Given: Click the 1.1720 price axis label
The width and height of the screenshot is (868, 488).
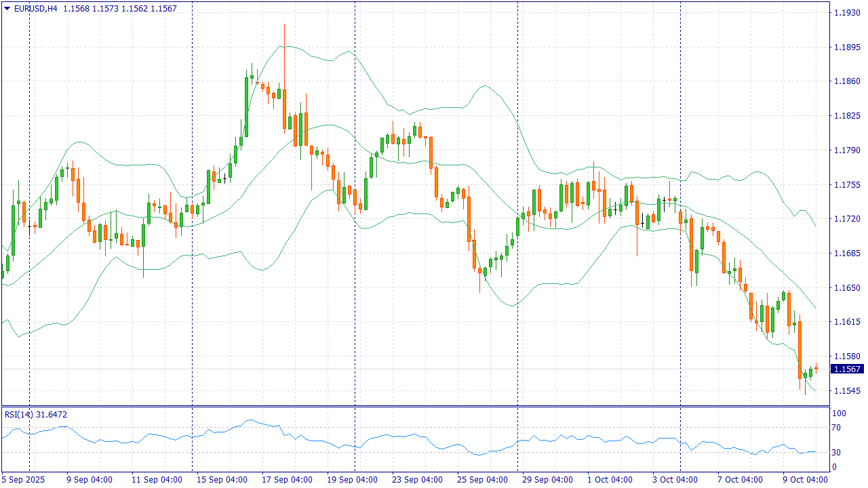Looking at the screenshot, I should coord(847,219).
